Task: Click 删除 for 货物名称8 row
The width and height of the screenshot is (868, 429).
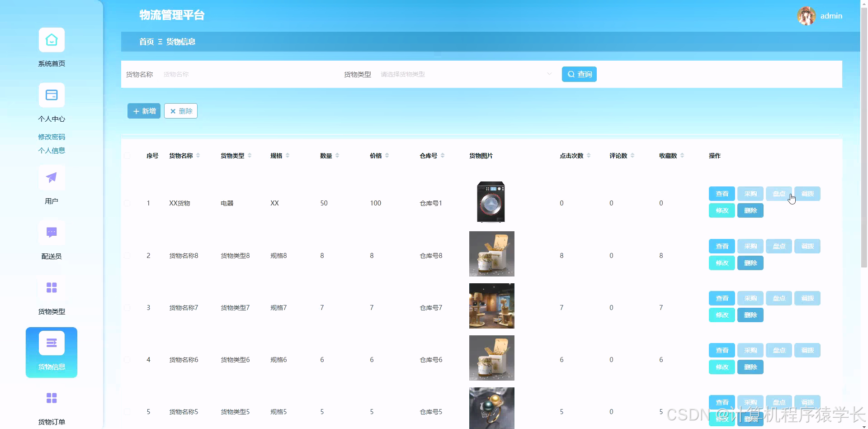Action: click(x=750, y=263)
